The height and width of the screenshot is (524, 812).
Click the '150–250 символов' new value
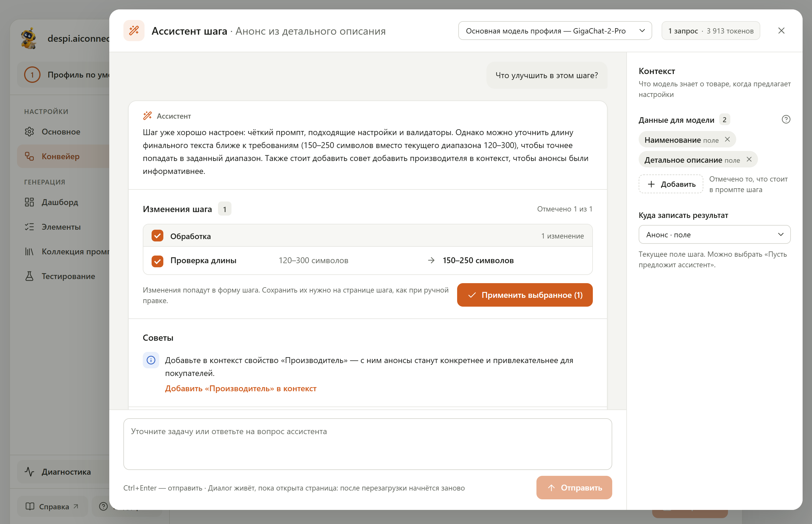[478, 260]
